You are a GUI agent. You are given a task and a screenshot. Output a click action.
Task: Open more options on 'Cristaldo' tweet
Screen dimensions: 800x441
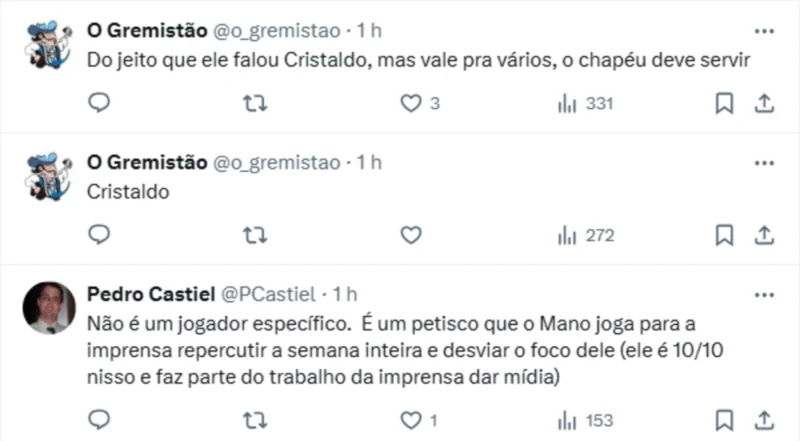764,163
